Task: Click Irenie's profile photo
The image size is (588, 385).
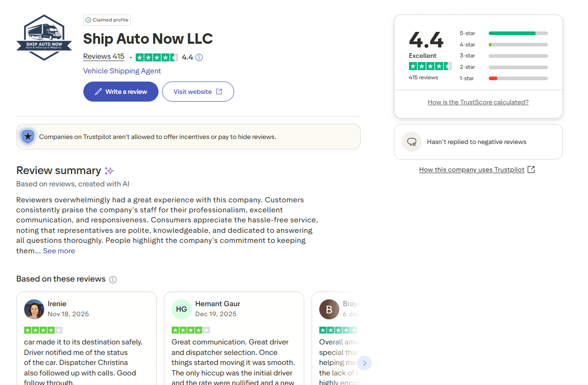Action: 34,309
